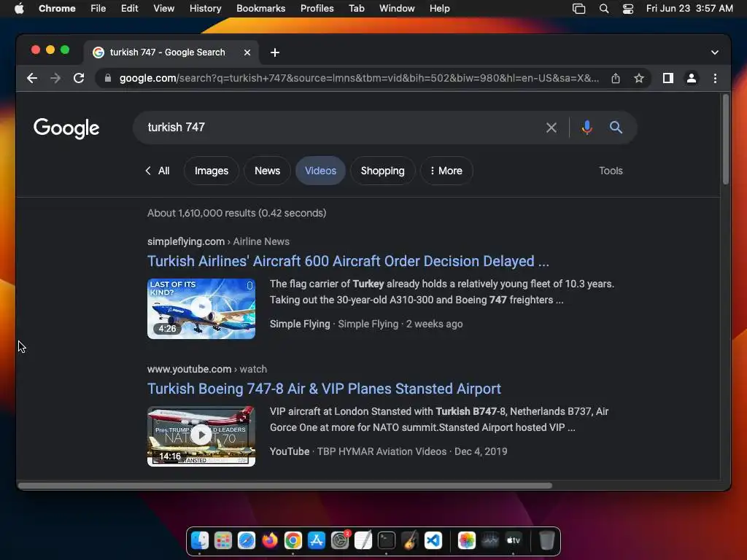Open the File menu
747x560 pixels.
(98, 8)
